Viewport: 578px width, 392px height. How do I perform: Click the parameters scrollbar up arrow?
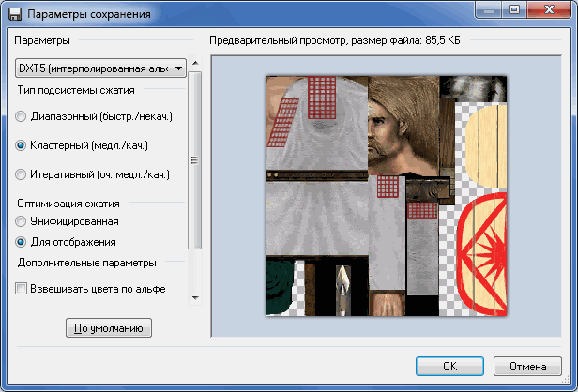point(195,63)
